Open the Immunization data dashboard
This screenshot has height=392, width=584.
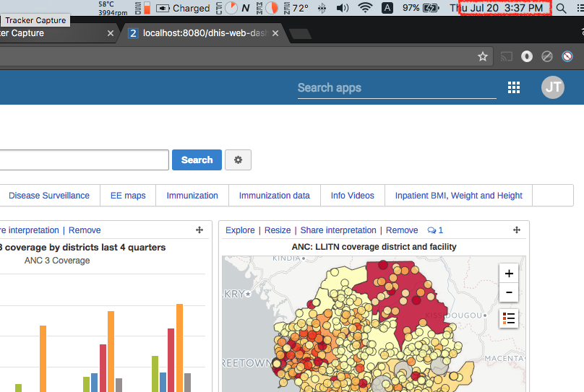(x=274, y=196)
